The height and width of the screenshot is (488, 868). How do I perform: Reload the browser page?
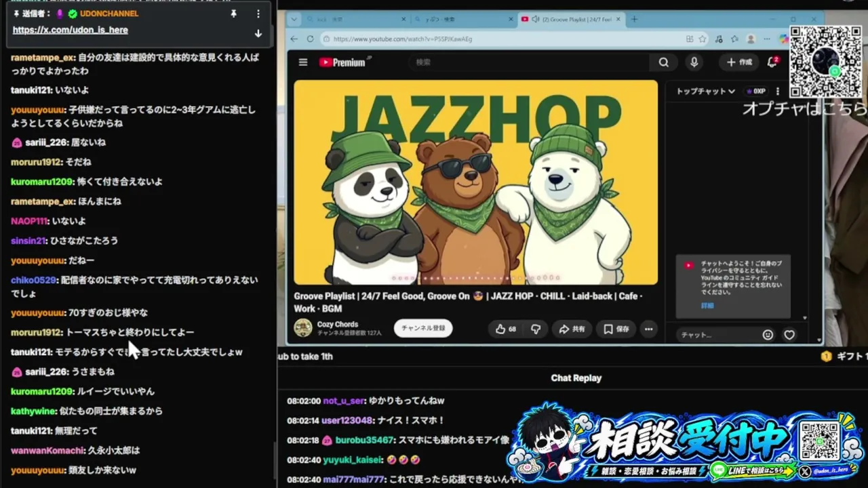[x=310, y=39]
